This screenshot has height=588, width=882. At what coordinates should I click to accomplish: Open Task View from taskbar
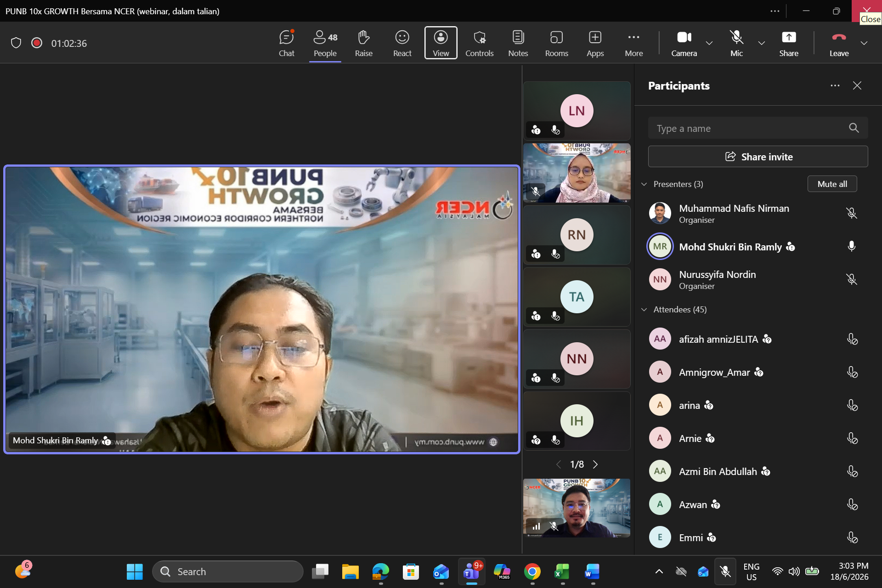point(320,571)
